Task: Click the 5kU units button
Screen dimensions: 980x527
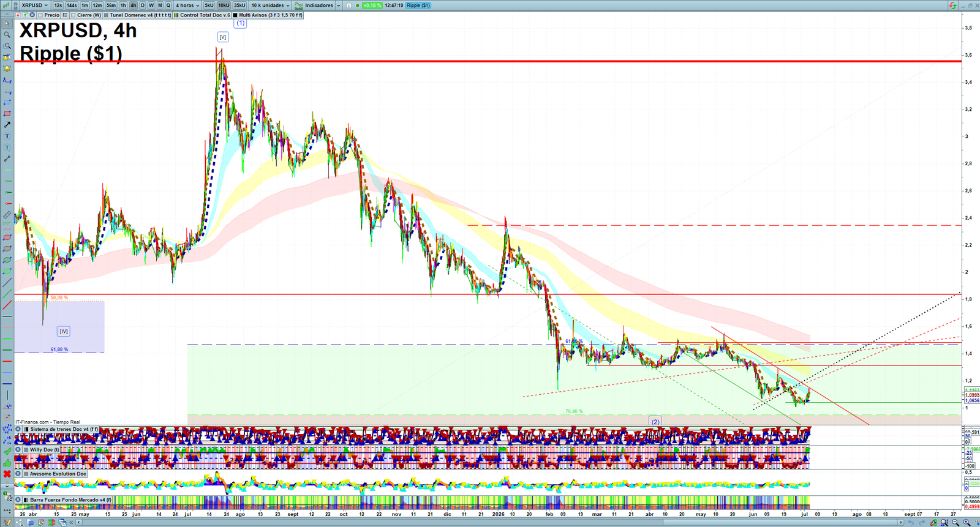Action: 209,6
